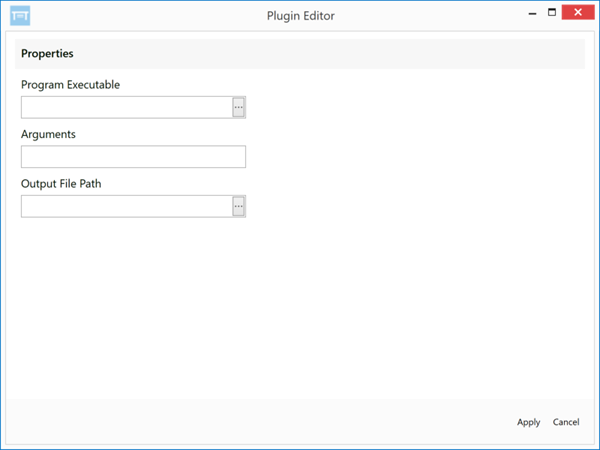Click the Plugin Editor app icon
This screenshot has height=450, width=600.
20,16
